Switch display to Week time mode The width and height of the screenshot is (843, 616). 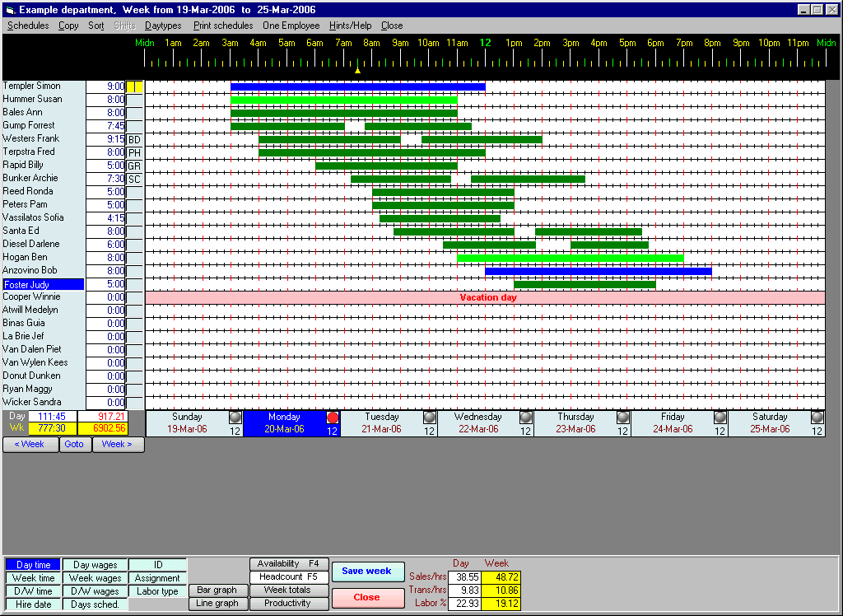click(x=32, y=577)
